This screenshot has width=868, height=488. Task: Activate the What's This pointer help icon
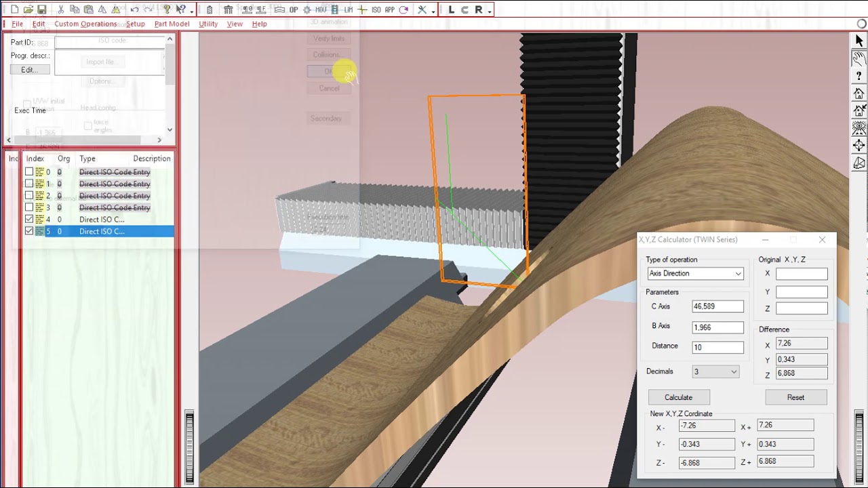tap(180, 9)
